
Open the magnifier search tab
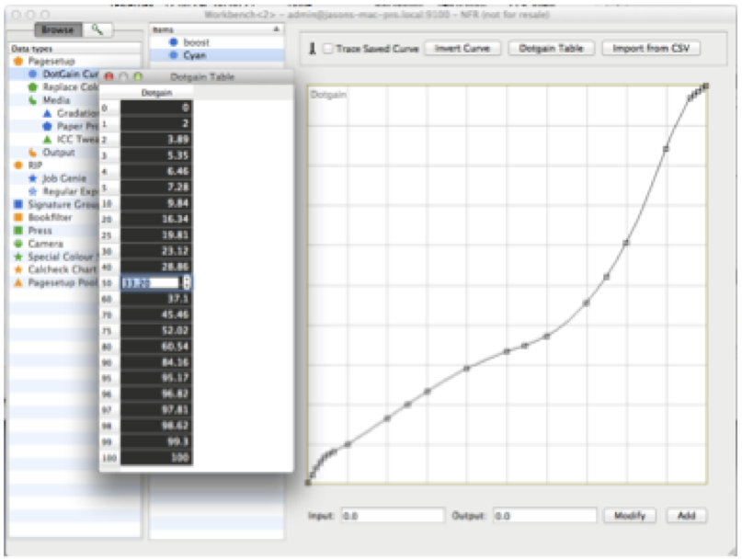[99, 29]
